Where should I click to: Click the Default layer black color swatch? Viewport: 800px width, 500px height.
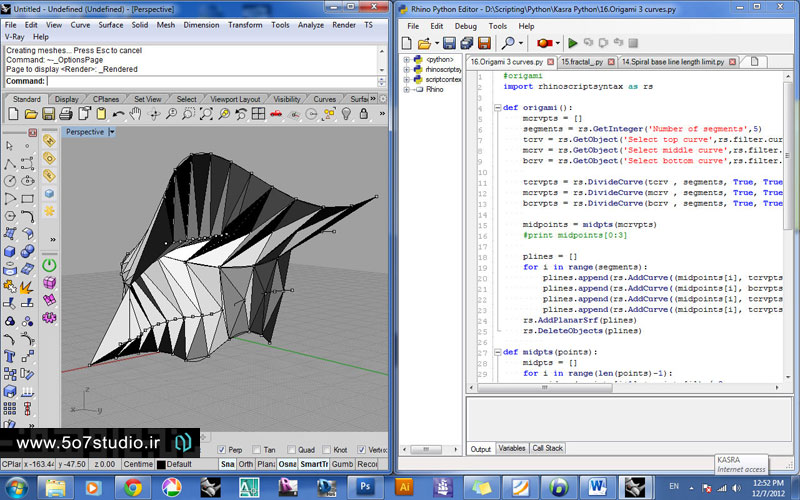(161, 464)
